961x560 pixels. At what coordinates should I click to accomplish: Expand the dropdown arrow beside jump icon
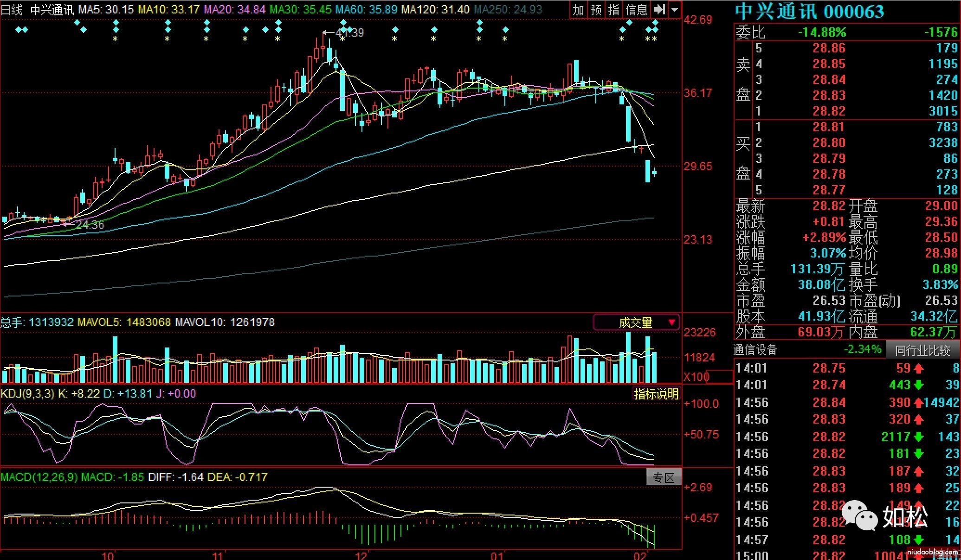675,10
